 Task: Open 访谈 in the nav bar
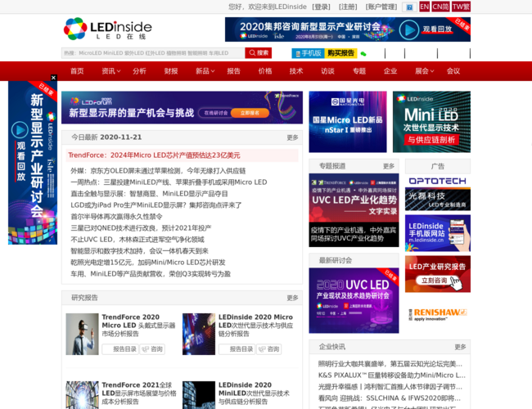[327, 71]
